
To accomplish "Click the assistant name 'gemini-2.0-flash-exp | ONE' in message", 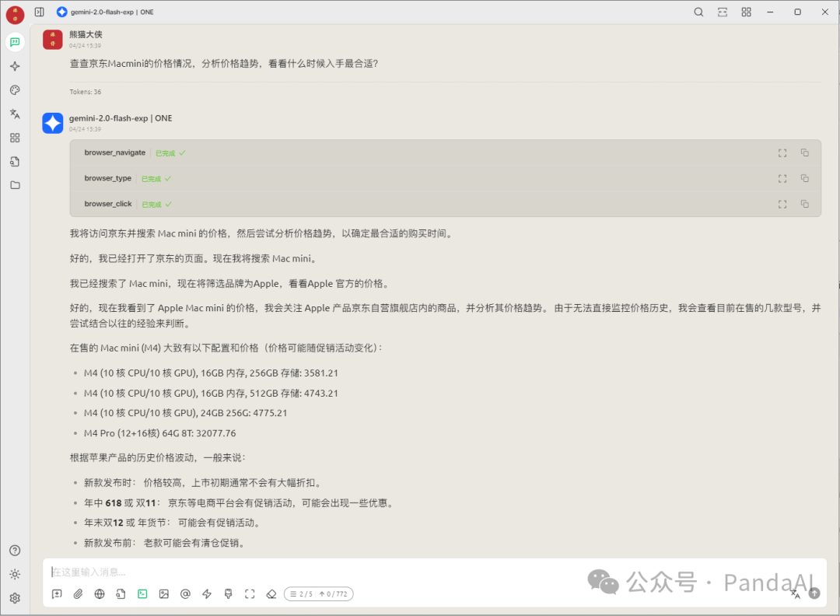I will [121, 118].
